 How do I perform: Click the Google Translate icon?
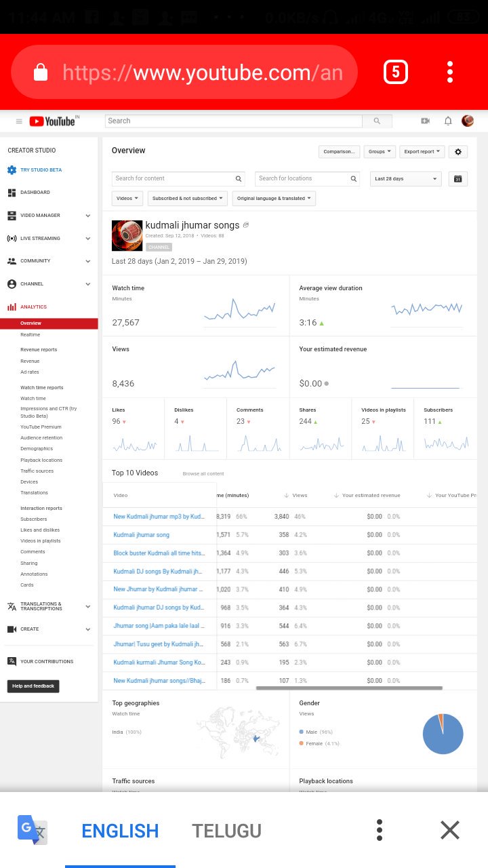tap(33, 829)
